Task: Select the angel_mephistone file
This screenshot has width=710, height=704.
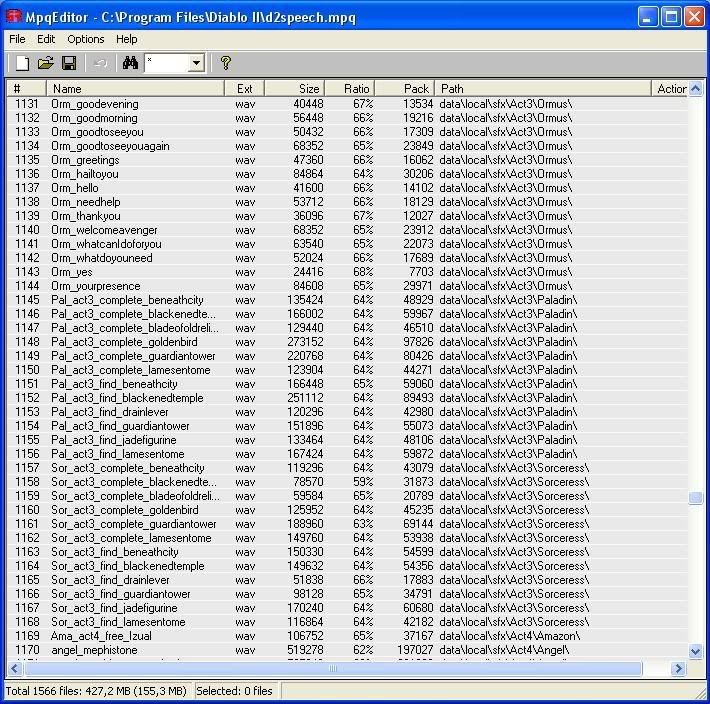Action: coord(94,650)
